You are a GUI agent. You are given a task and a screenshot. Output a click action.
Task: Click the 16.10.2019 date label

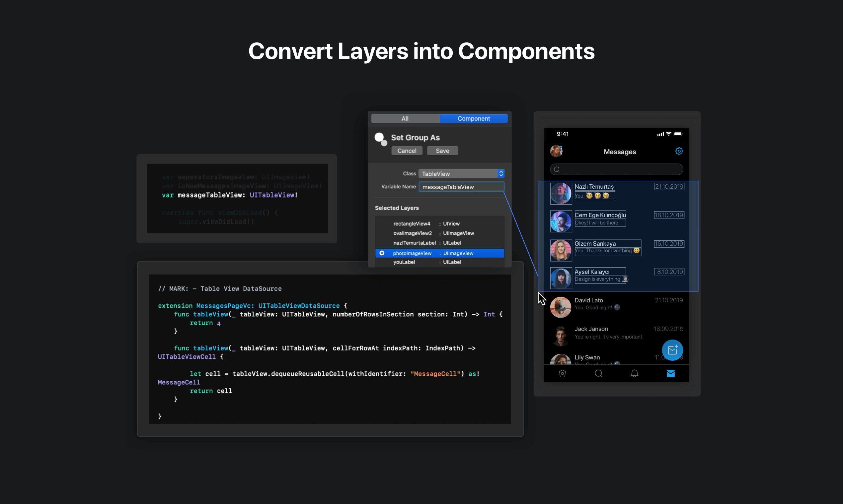point(669,243)
